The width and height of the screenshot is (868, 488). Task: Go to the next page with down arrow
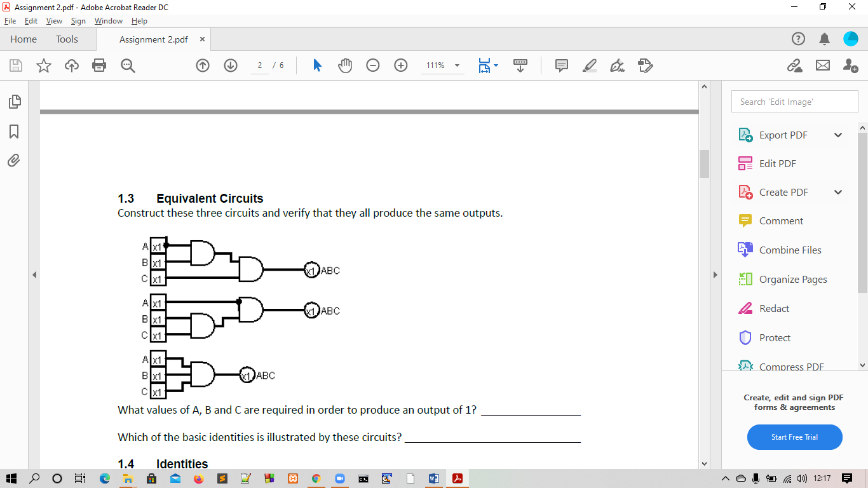coord(230,65)
